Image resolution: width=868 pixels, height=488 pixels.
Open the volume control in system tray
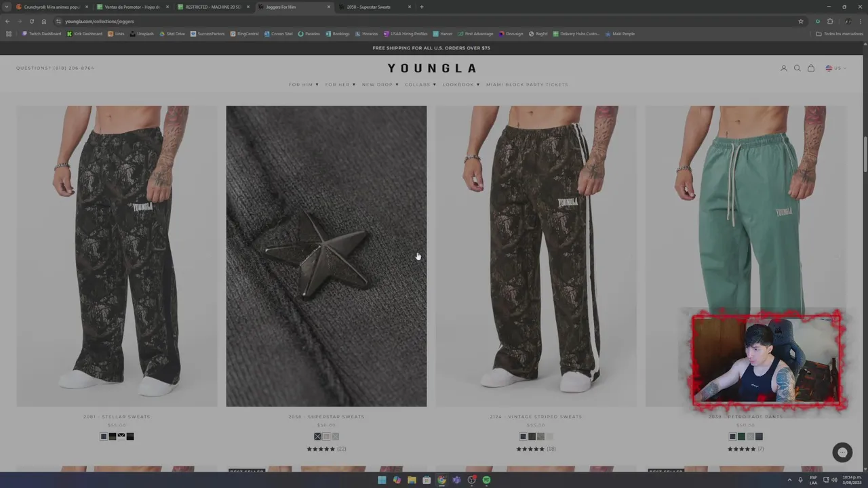click(x=835, y=480)
